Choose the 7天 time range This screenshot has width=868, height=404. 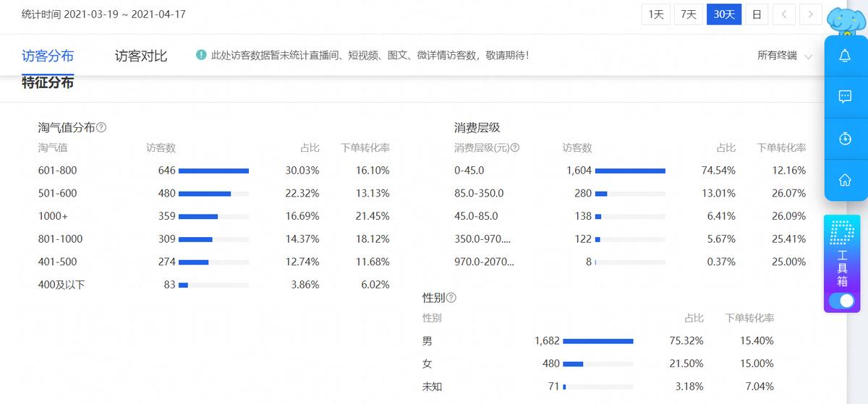pos(689,14)
